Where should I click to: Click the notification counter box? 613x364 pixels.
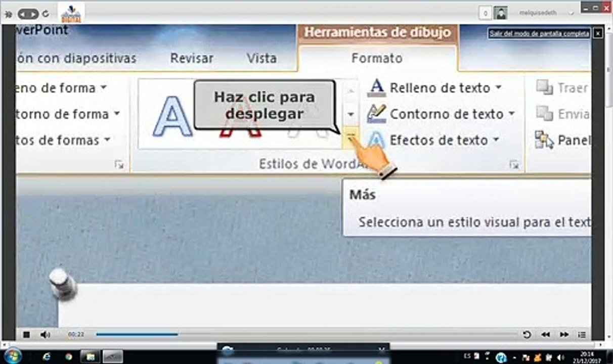coord(485,14)
